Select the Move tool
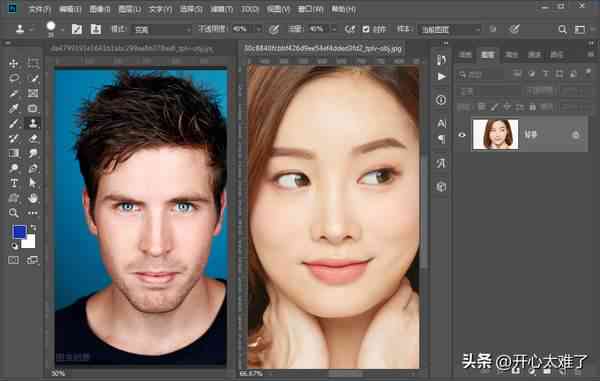Viewport: 600px width, 381px height. point(14,63)
